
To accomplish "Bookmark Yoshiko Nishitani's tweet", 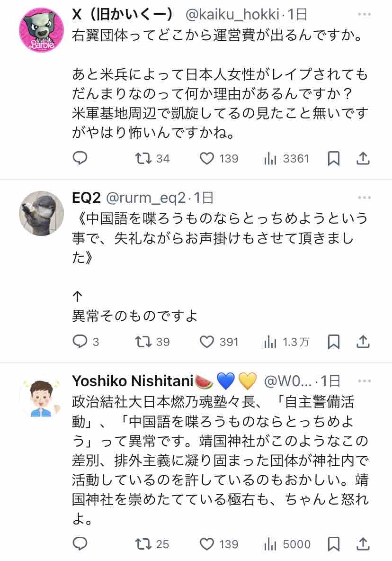I will [334, 544].
